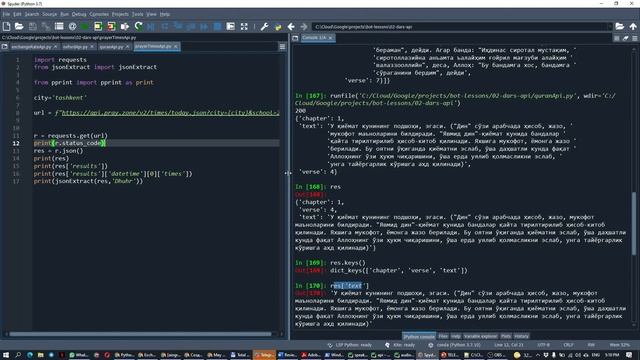Open the PYTHONPATH manager Python icon
Viewport: 640px width, 360px height.
(x=278, y=27)
